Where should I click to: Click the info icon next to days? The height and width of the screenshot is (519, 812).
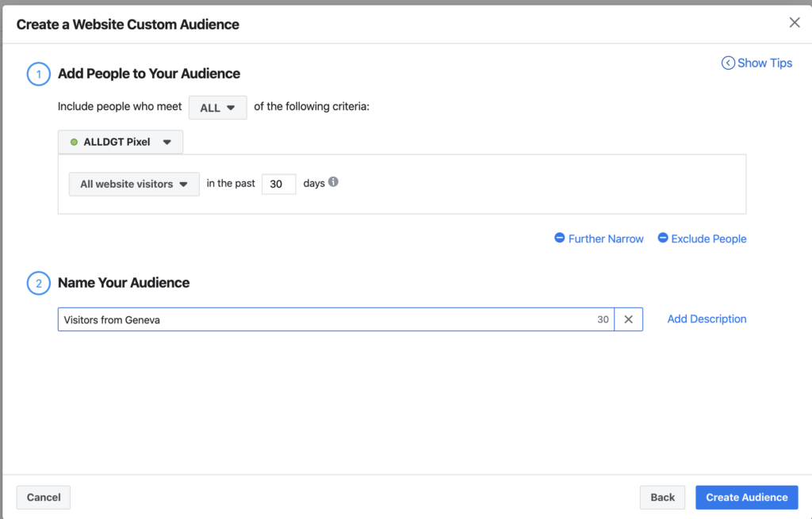point(334,181)
